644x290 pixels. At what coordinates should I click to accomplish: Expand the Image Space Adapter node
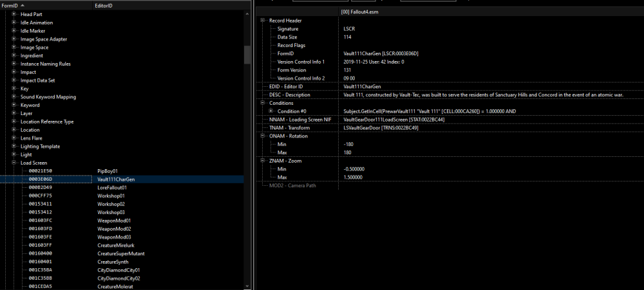point(14,39)
